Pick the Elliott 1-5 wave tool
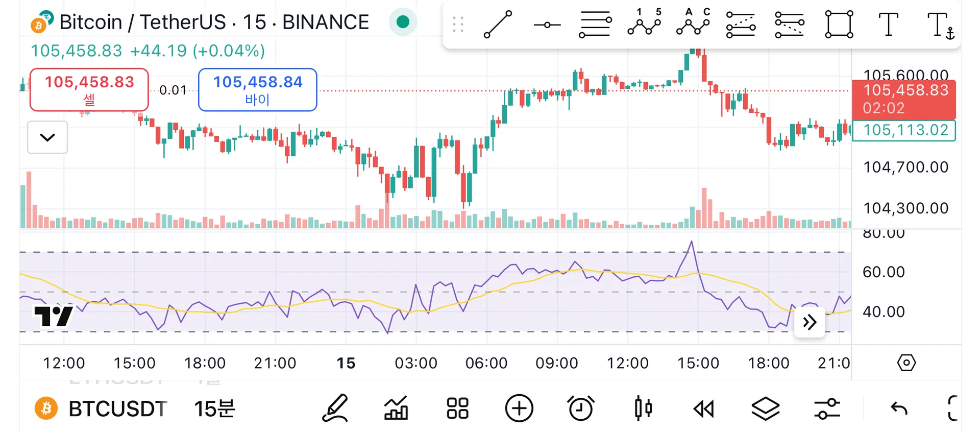The width and height of the screenshot is (980, 432). (x=644, y=23)
